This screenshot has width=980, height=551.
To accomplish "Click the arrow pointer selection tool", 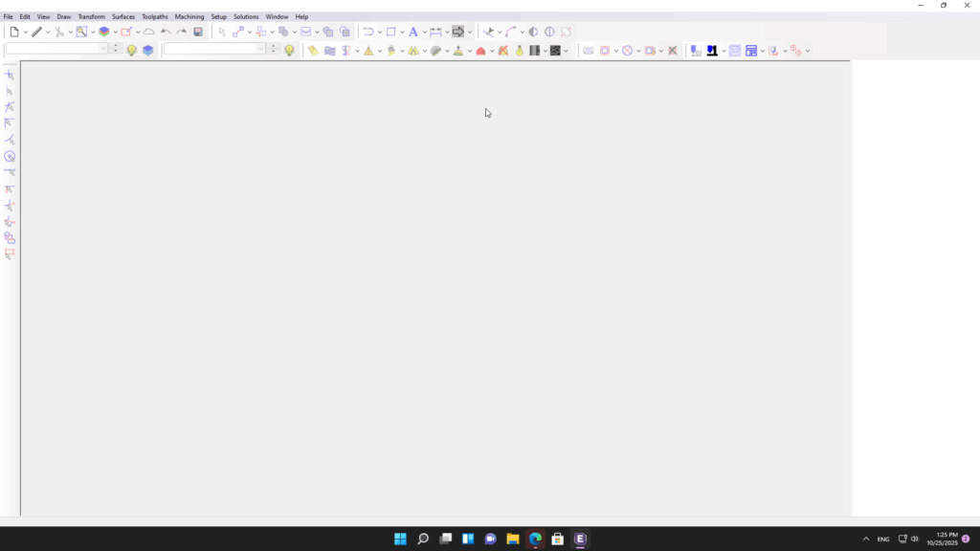I will (x=221, y=32).
